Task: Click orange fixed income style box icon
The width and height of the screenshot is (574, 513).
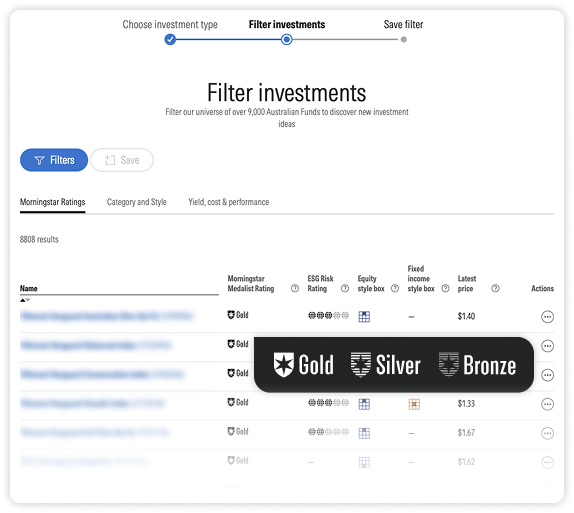Action: point(414,404)
